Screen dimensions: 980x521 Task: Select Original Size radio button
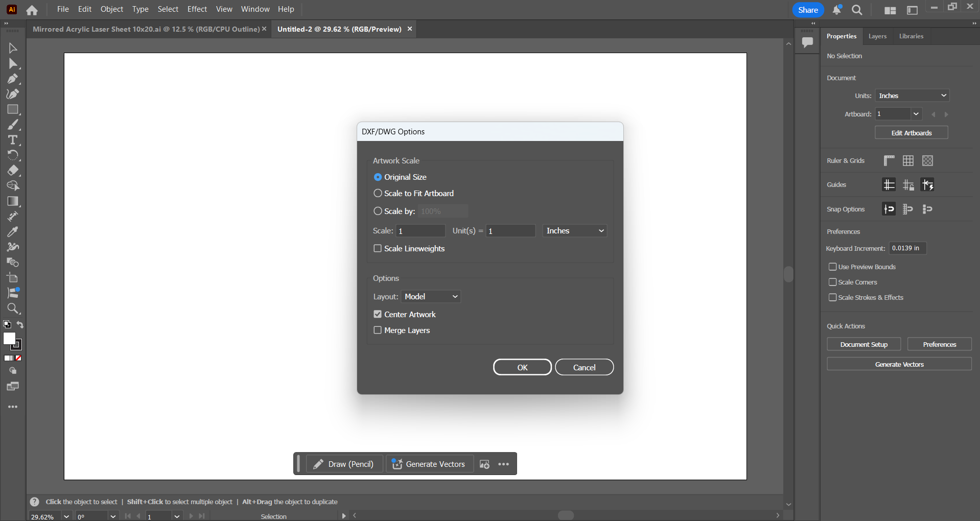tap(378, 177)
